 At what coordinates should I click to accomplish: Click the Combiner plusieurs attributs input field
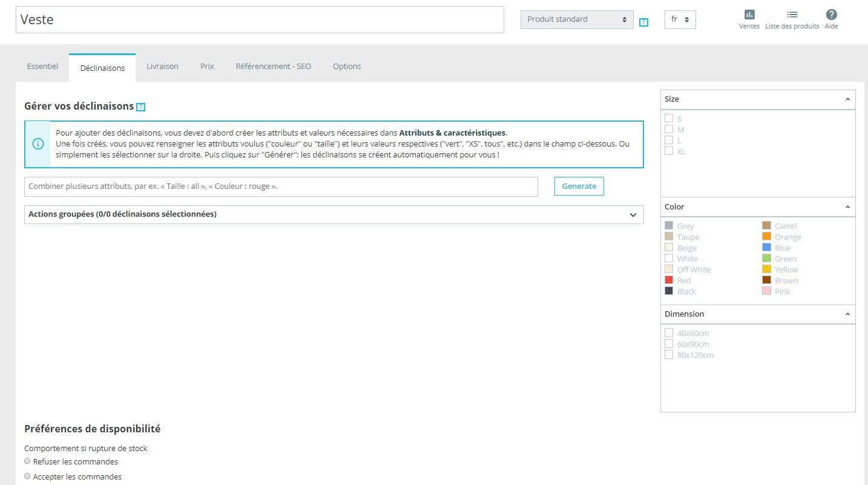click(x=281, y=186)
